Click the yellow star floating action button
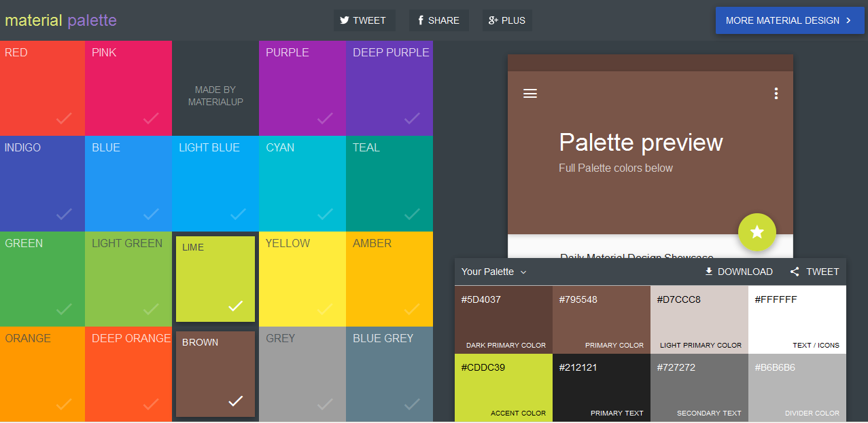This screenshot has width=868, height=423. pyautogui.click(x=757, y=232)
